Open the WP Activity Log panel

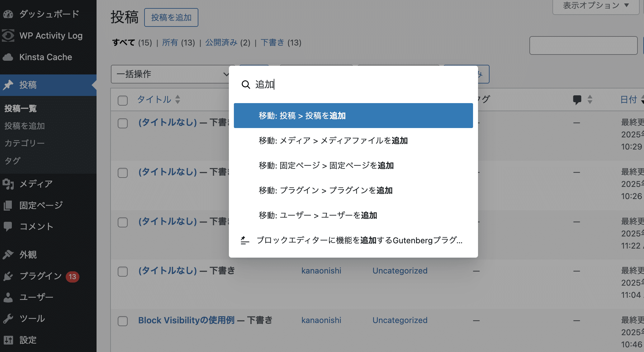[51, 35]
